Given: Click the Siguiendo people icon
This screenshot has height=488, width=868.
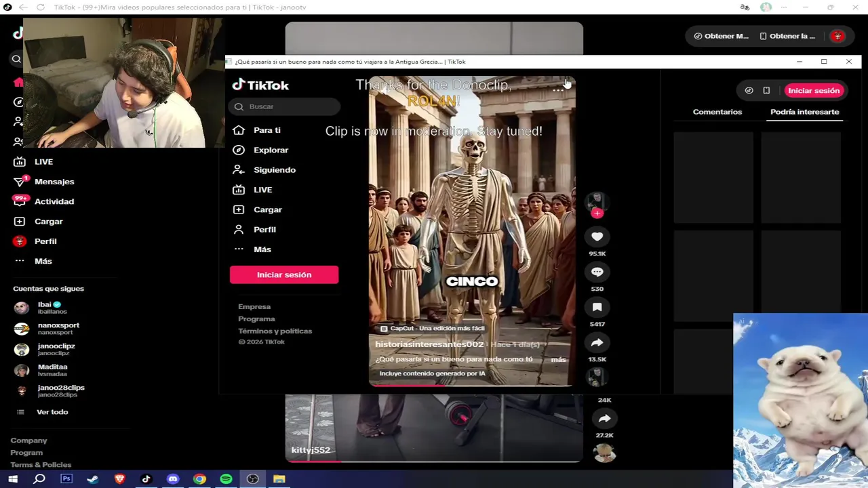Looking at the screenshot, I should point(239,169).
